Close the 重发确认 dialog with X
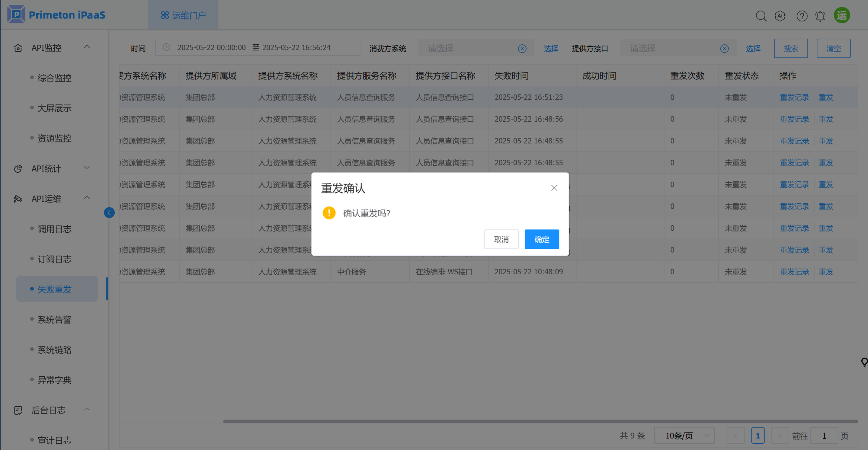Image resolution: width=868 pixels, height=450 pixels. click(554, 188)
